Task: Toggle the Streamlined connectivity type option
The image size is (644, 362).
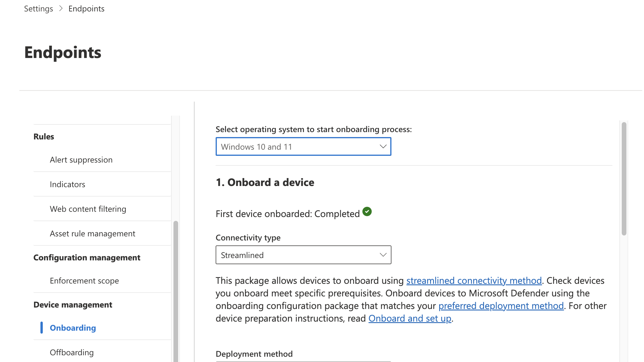Action: click(x=303, y=255)
